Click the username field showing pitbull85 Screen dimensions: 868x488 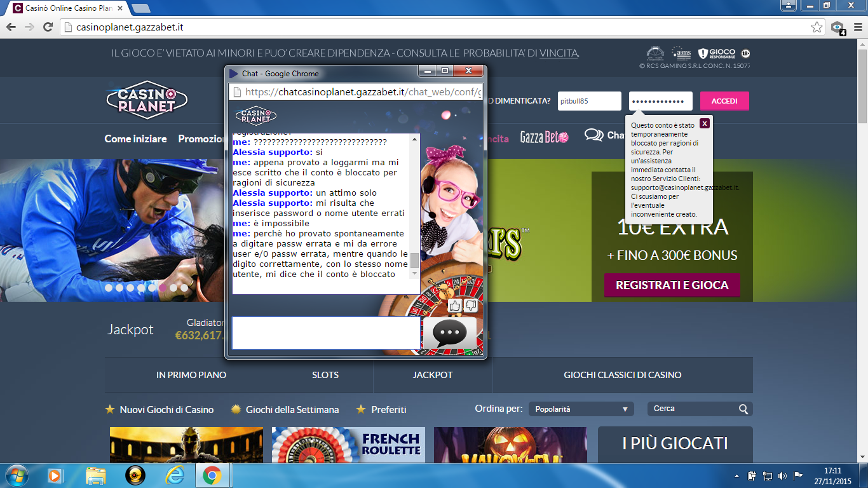tap(590, 101)
